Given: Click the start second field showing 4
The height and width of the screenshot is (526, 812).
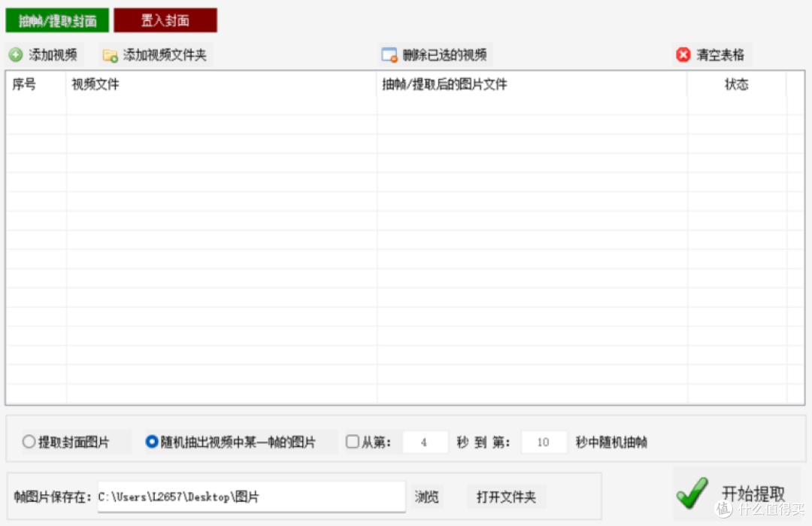Looking at the screenshot, I should (x=425, y=442).
